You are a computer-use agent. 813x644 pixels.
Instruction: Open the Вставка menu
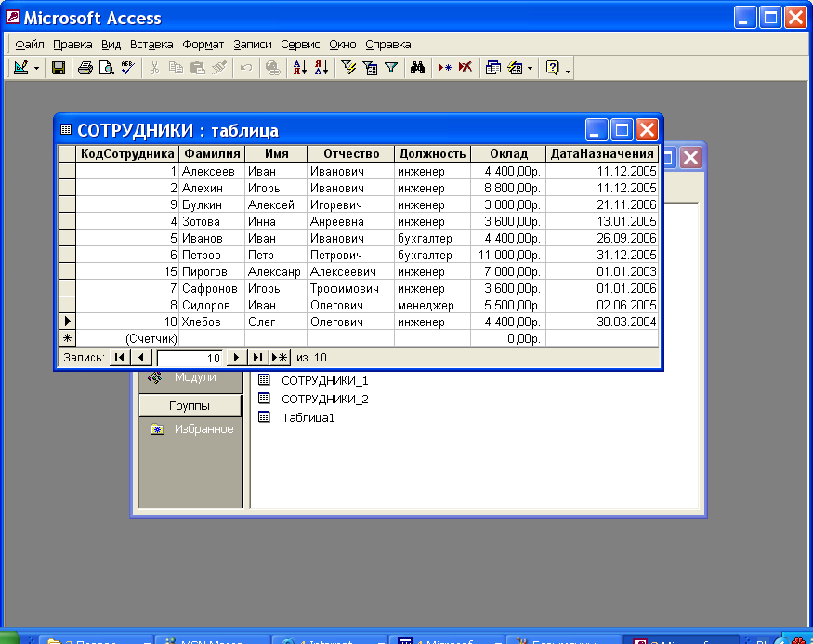tap(151, 45)
